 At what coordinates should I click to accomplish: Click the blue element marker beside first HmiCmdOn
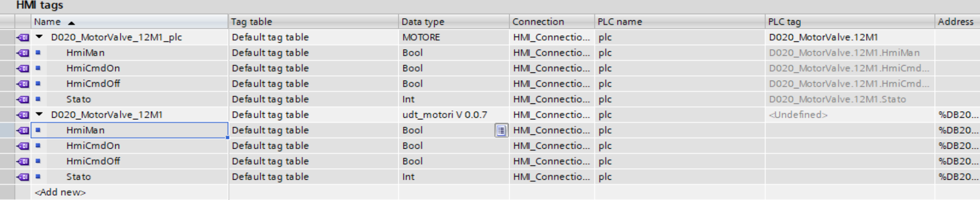38,68
